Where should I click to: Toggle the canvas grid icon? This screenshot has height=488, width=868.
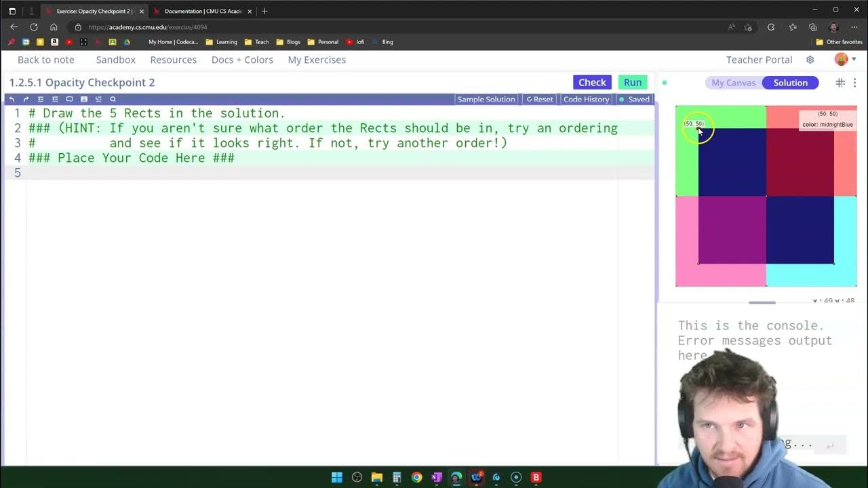click(840, 83)
